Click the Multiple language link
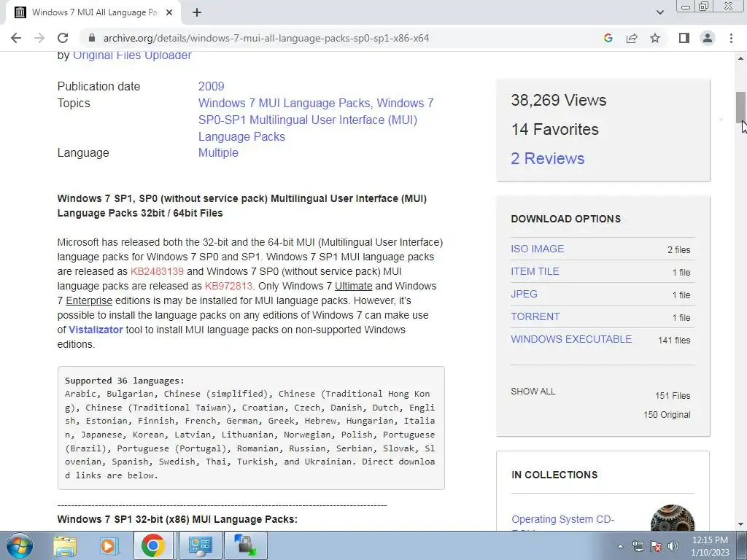The width and height of the screenshot is (747, 560). coord(218,153)
